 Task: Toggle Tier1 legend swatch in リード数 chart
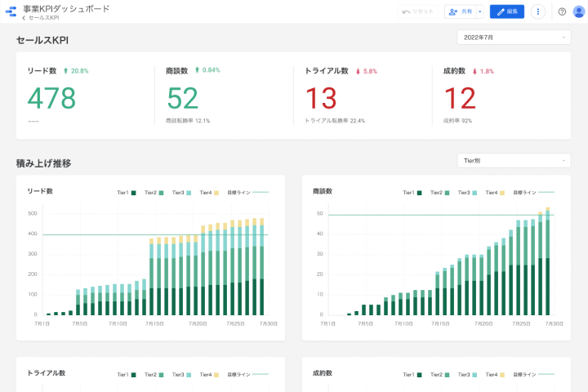point(133,193)
